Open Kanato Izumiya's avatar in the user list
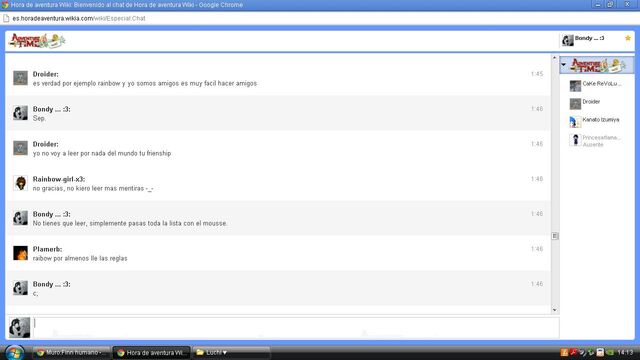Viewport: 640px width, 360px height. (x=575, y=122)
